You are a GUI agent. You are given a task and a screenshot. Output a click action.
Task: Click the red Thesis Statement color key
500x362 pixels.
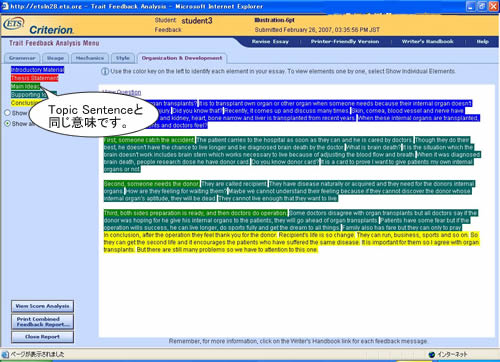pos(34,78)
